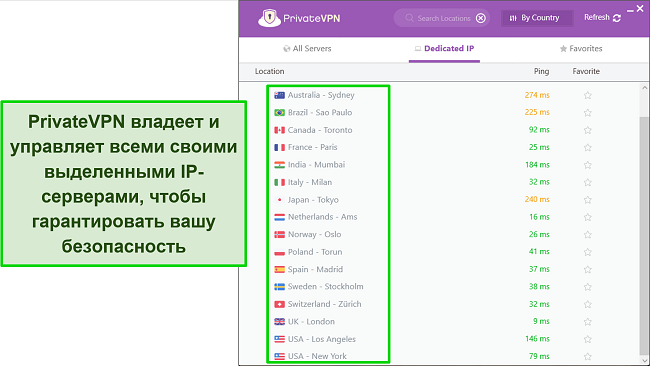Screen dimensions: 650x366
Task: Click the PrivateVPN shield logo
Action: point(269,18)
